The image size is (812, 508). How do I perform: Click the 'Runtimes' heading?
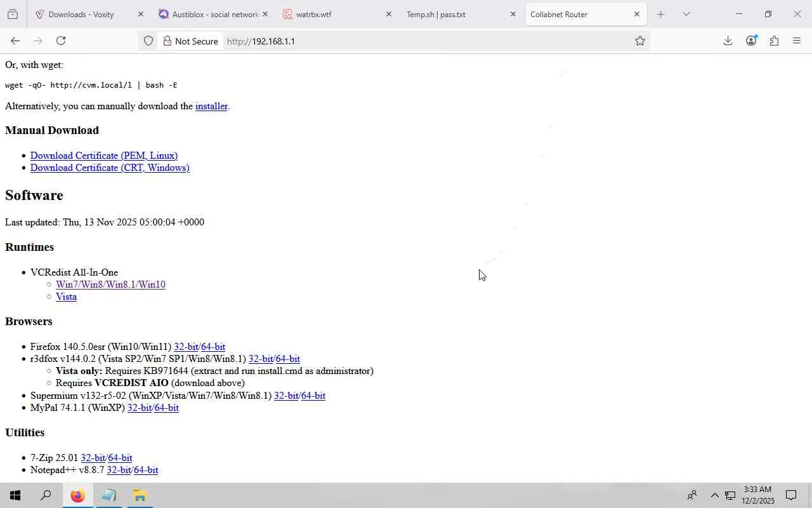pos(29,247)
